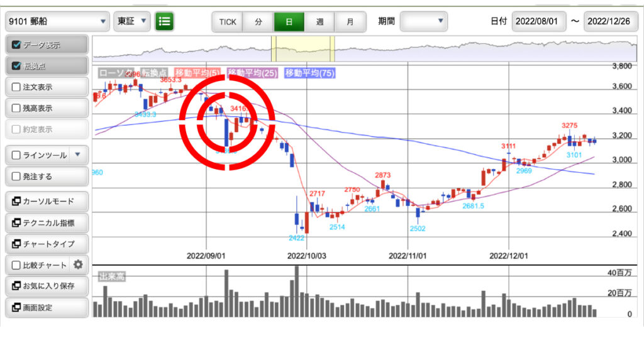
Task: Check the 発注する checkbox
Action: coord(16,177)
